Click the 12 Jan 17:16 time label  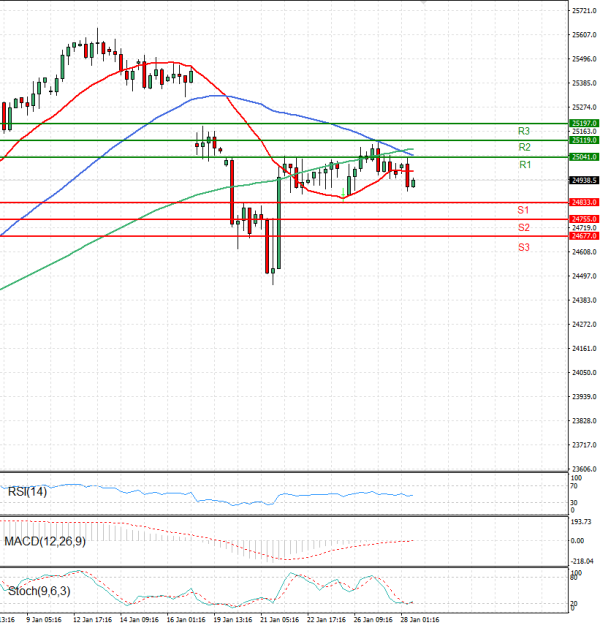pyautogui.click(x=92, y=620)
